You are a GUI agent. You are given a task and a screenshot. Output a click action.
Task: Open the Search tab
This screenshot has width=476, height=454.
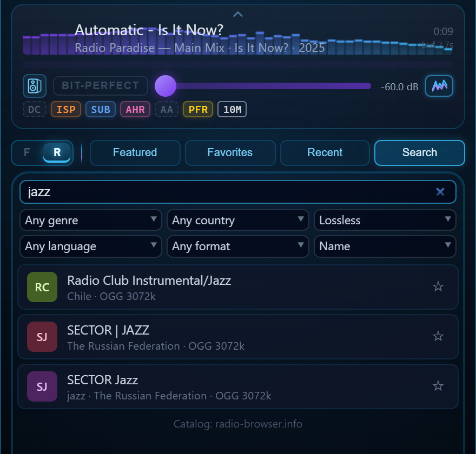point(420,152)
